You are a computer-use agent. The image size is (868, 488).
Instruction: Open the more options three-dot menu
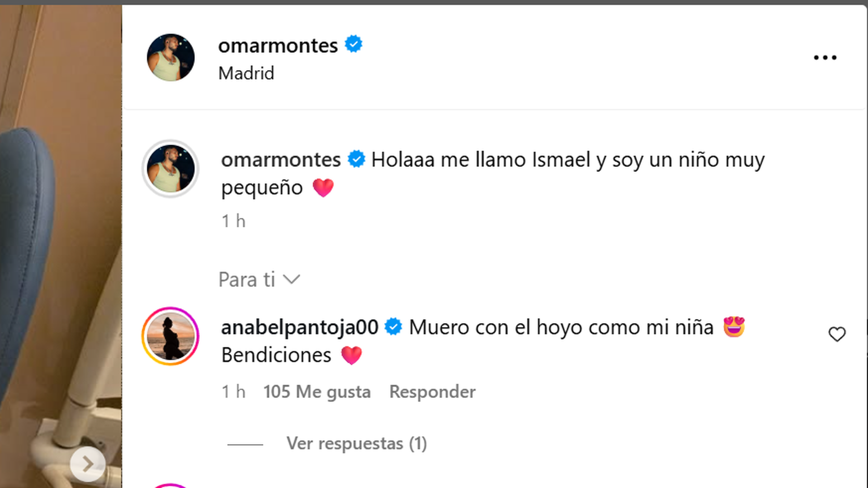825,57
